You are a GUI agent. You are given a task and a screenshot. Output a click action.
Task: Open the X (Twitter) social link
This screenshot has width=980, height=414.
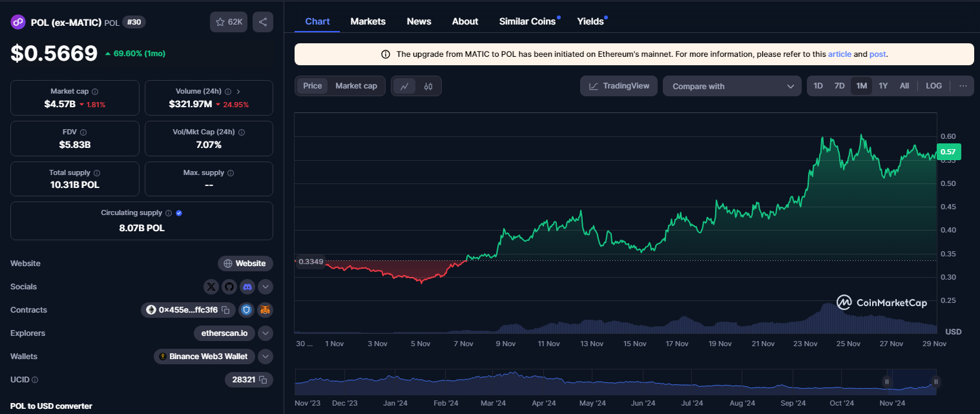pos(211,287)
